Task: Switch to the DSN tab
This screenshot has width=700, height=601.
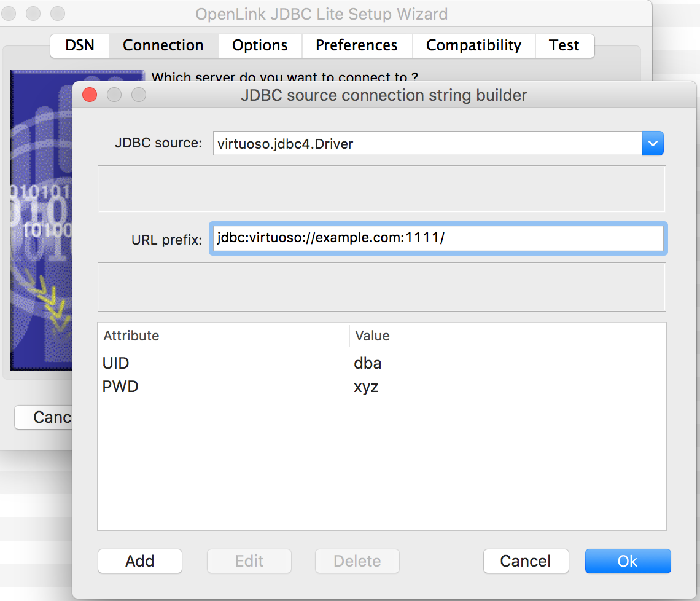Action: pyautogui.click(x=79, y=45)
